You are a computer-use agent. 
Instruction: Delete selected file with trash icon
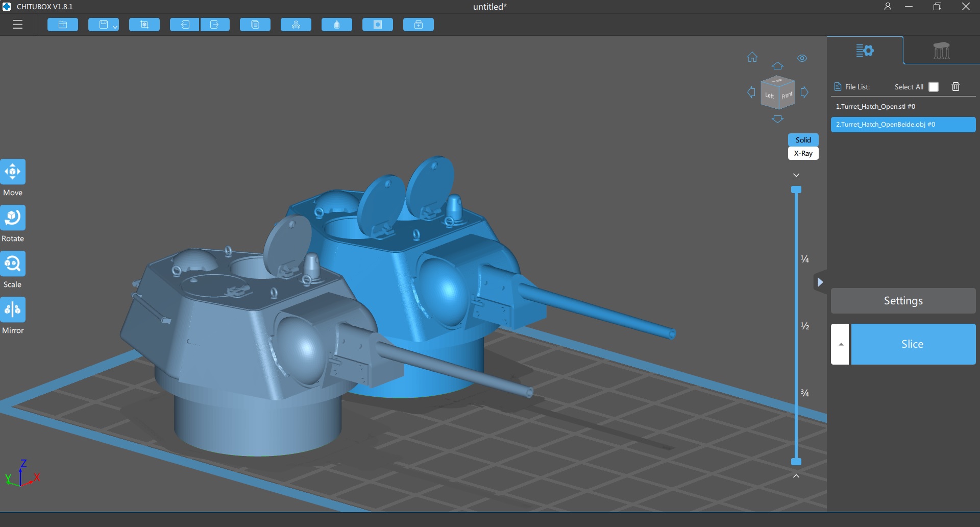(955, 87)
